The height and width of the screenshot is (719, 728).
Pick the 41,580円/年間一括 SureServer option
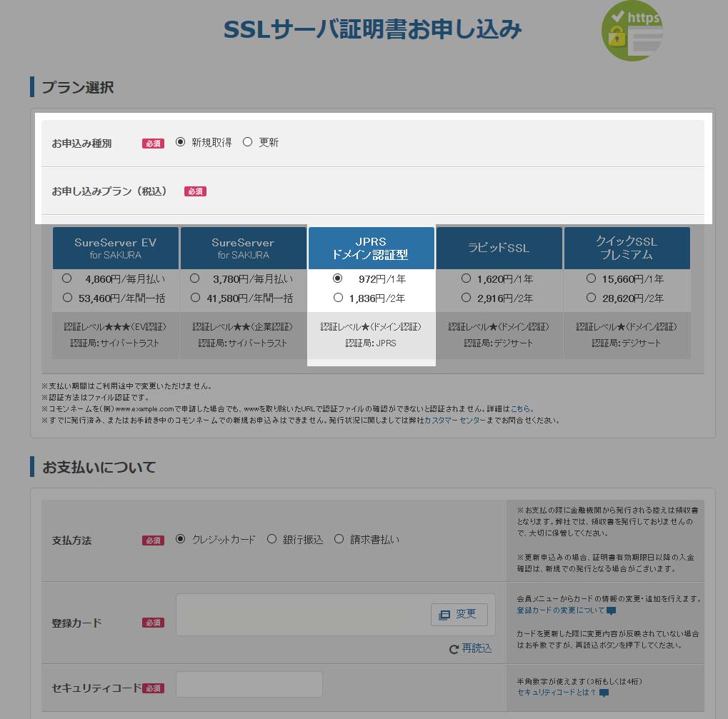point(195,298)
